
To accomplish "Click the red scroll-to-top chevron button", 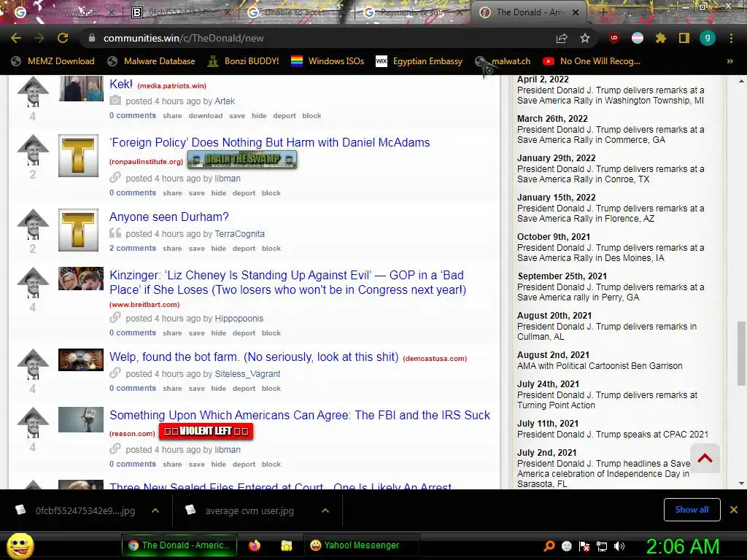I will 705,458.
